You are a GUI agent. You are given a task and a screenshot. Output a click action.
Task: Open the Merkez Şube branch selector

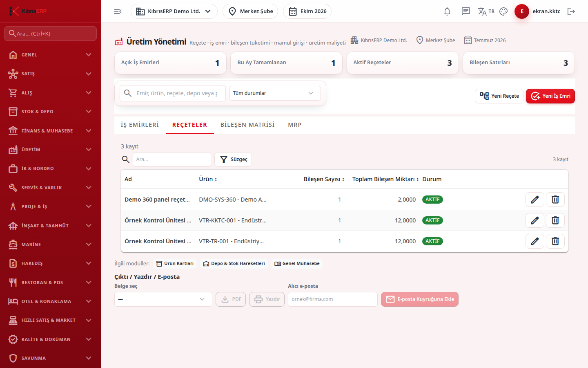(250, 11)
